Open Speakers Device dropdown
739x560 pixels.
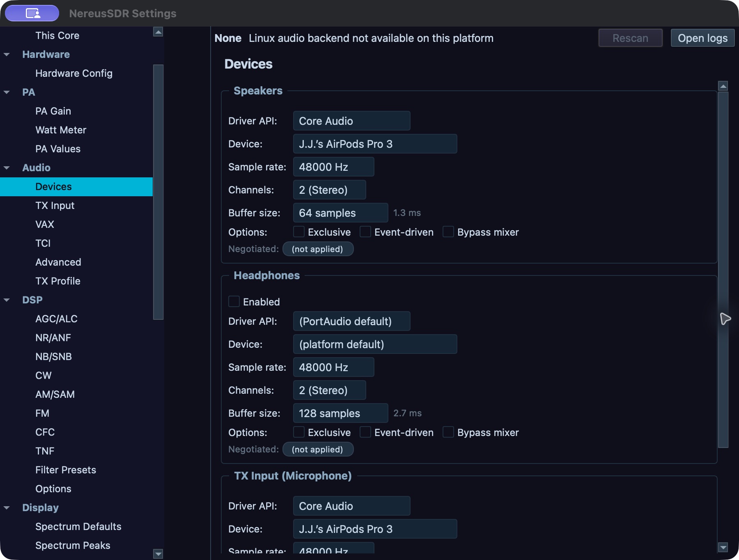coord(375,144)
